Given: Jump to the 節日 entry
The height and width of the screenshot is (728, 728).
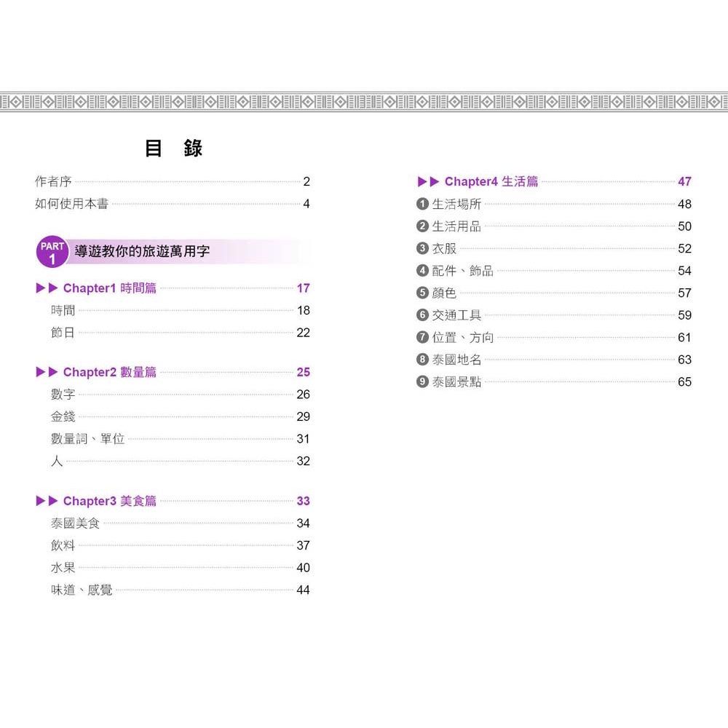Looking at the screenshot, I should tap(63, 333).
